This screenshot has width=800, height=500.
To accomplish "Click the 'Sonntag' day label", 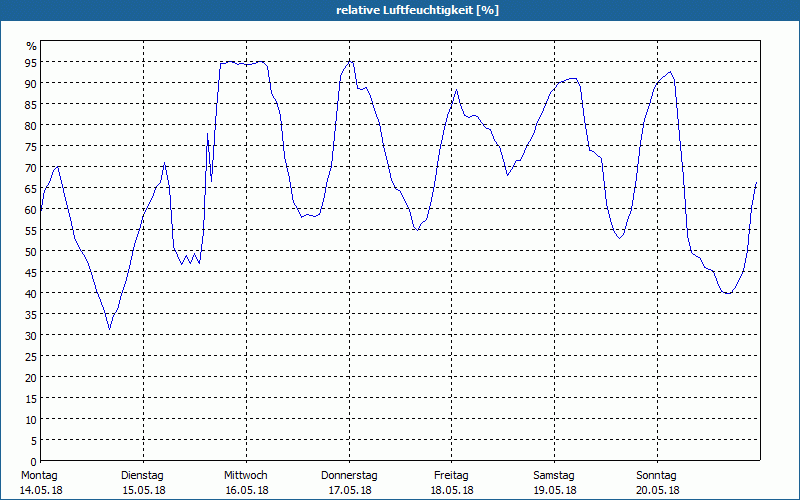I will (x=657, y=476).
